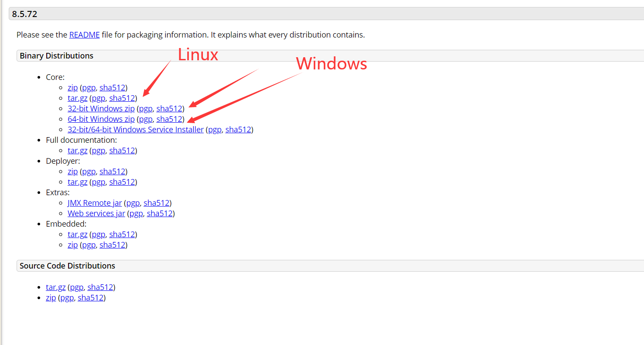Open pgp for source code zip

point(67,298)
